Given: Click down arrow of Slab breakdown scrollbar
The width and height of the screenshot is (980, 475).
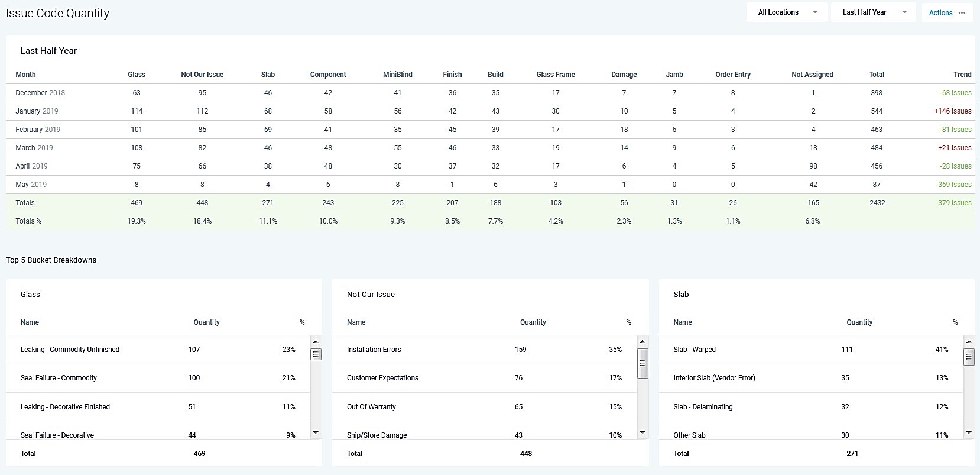Looking at the screenshot, I should click(969, 432).
